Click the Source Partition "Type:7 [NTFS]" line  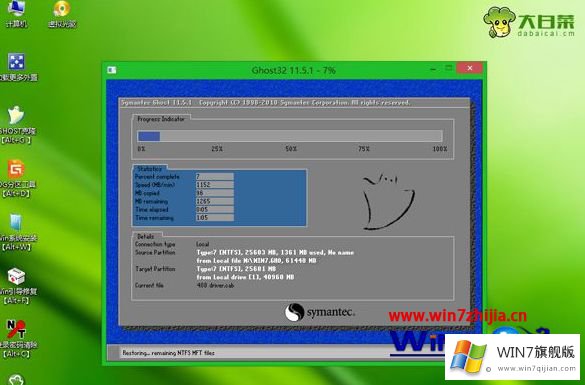(275, 253)
